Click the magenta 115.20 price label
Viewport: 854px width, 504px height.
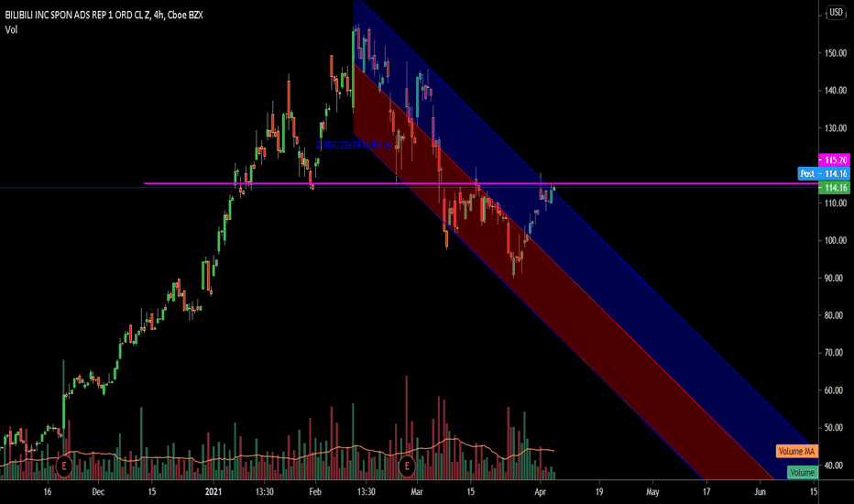point(835,160)
